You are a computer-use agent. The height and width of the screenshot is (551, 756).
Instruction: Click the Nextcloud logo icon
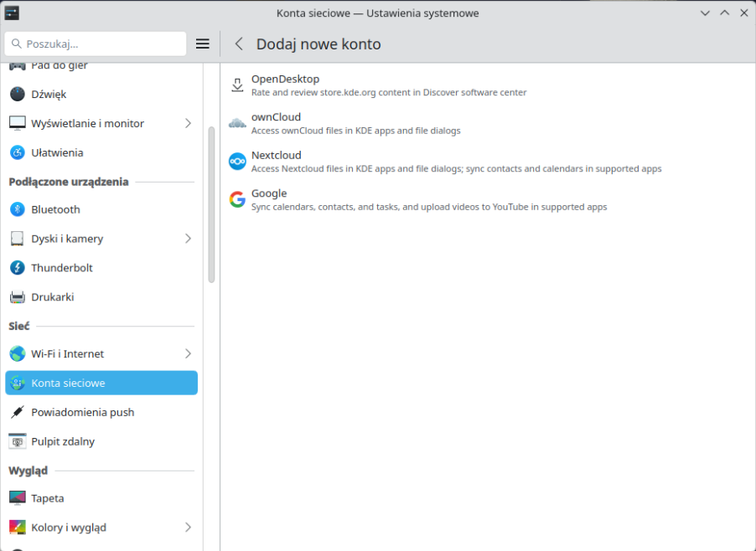tap(237, 161)
